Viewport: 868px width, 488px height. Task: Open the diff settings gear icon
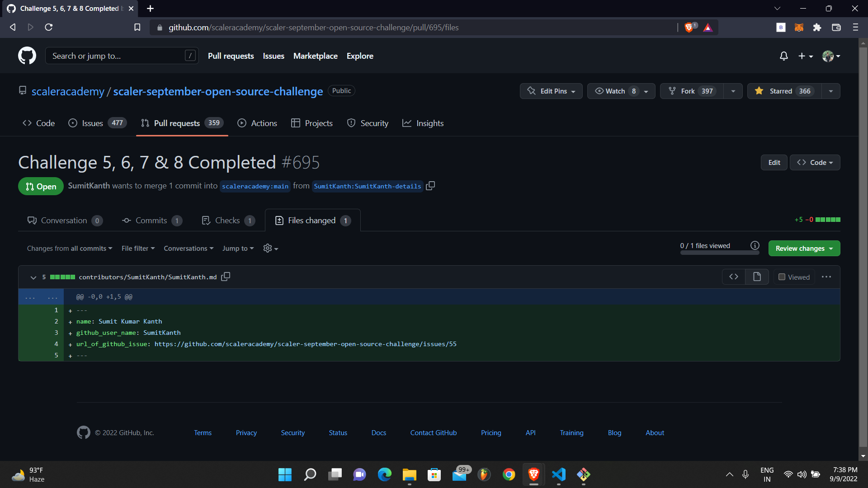pyautogui.click(x=268, y=248)
